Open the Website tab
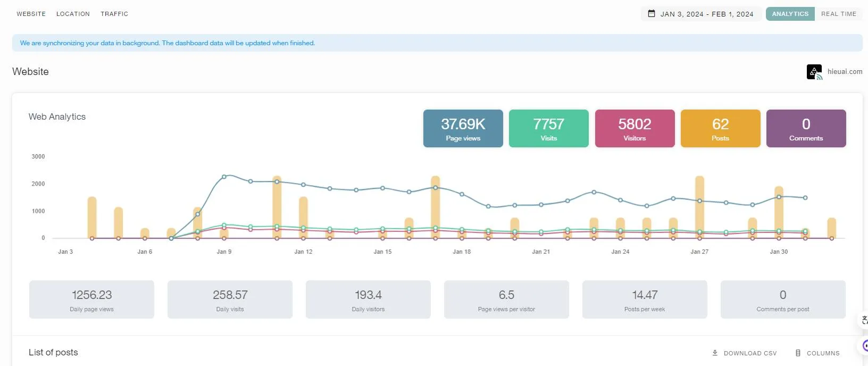 [31, 14]
